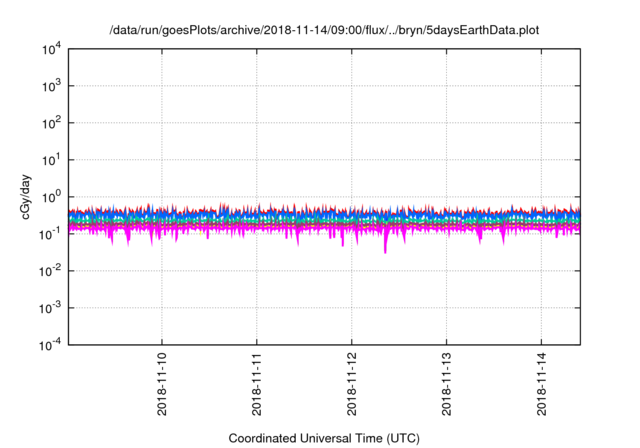Image resolution: width=640 pixels, height=448 pixels.
Task: Click the 2018-11-14 date tick label
Action: [542, 384]
